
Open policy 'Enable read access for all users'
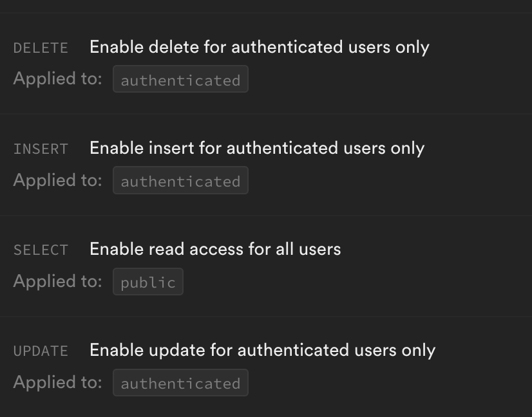[215, 249]
